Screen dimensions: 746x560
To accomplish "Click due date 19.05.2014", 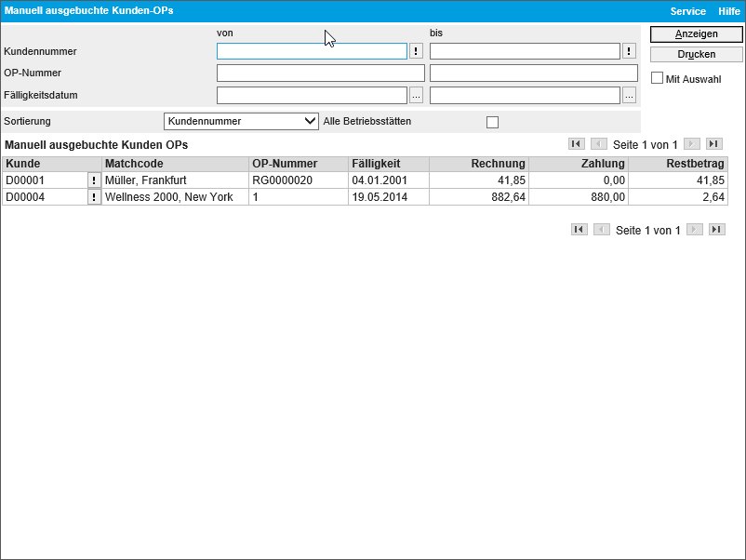I will coord(389,197).
